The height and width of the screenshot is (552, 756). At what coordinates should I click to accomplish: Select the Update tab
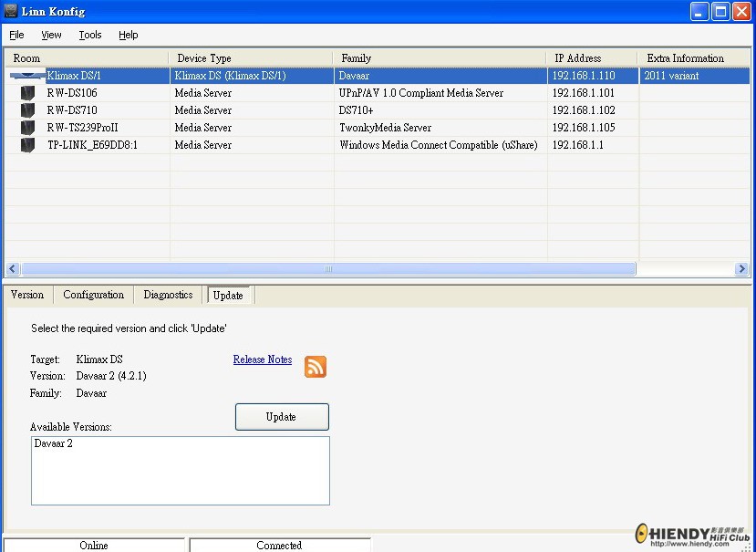(228, 296)
